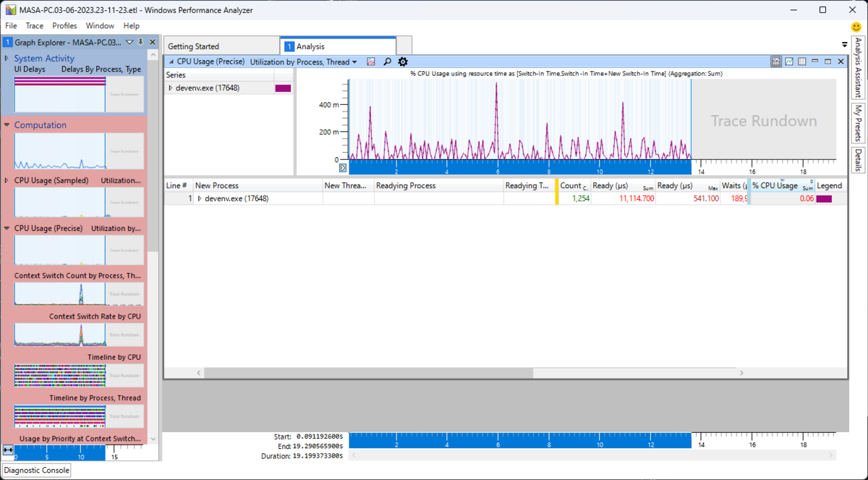868x480 pixels.
Task: Open the Details side tab
Action: pos(858,159)
